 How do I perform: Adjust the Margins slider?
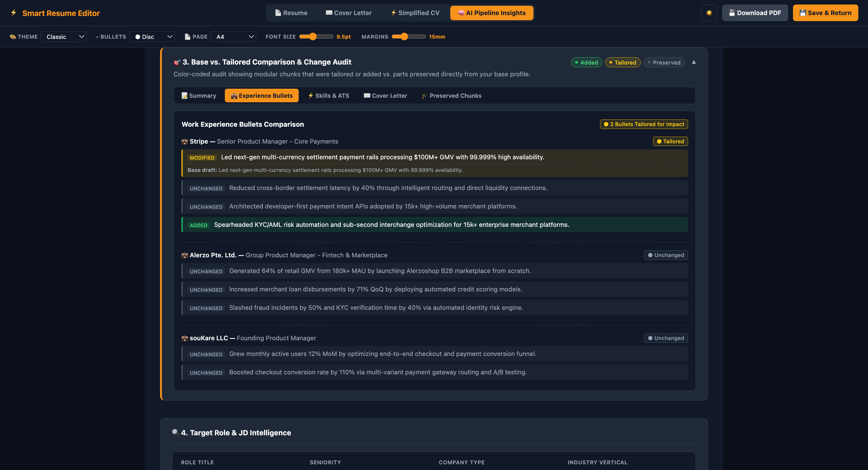click(409, 37)
